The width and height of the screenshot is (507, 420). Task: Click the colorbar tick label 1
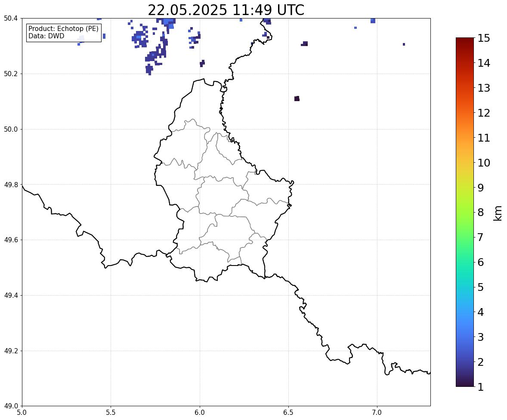[x=481, y=387]
